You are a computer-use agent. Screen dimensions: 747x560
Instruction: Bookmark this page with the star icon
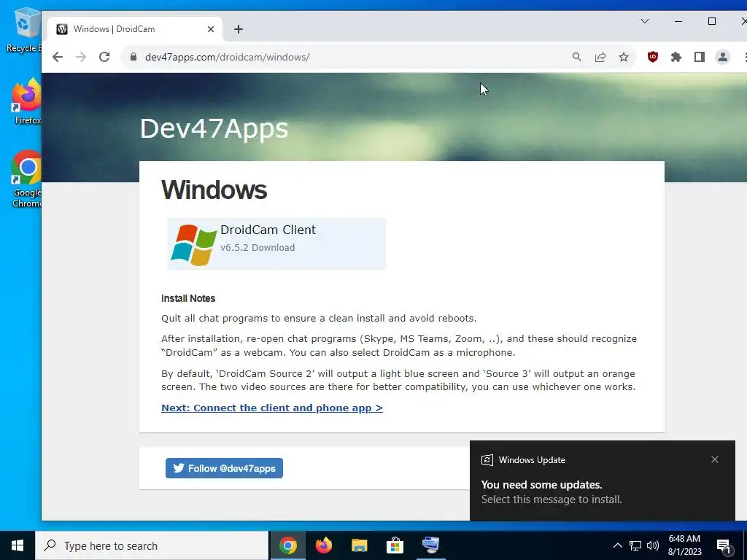pos(624,57)
